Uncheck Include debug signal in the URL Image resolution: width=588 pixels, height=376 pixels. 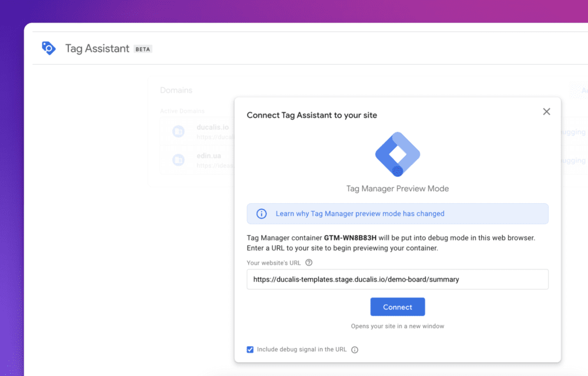(x=250, y=349)
